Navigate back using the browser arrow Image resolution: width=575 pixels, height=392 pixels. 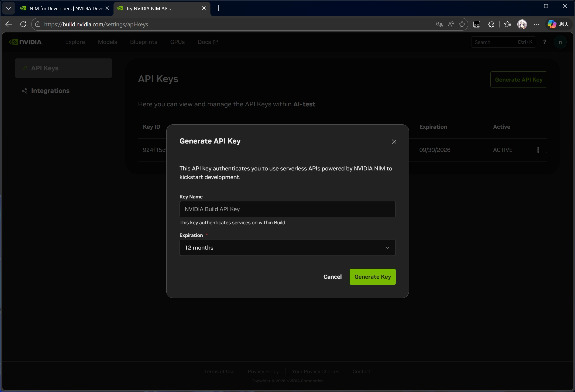click(8, 24)
